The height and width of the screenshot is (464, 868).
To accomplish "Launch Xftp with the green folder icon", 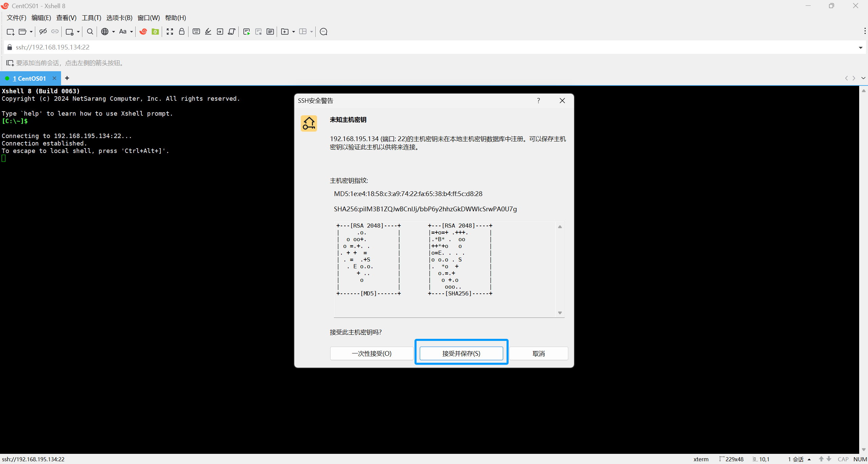I will 155,32.
